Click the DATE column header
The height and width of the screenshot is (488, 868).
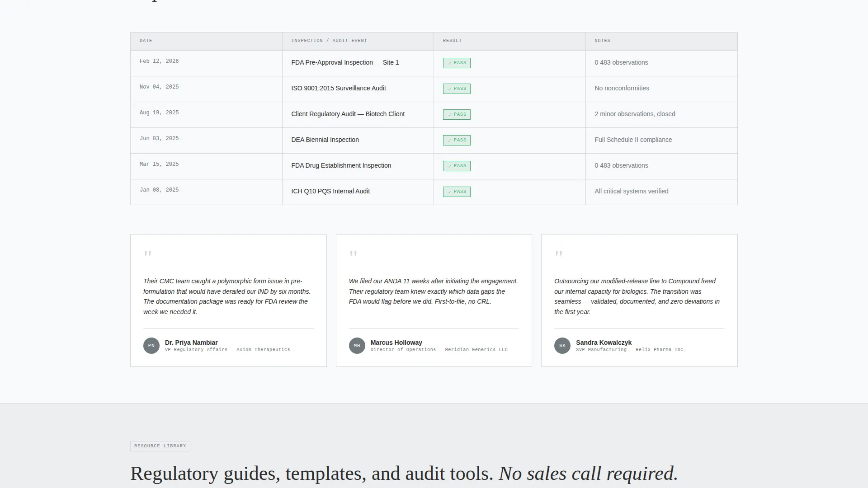tap(206, 41)
